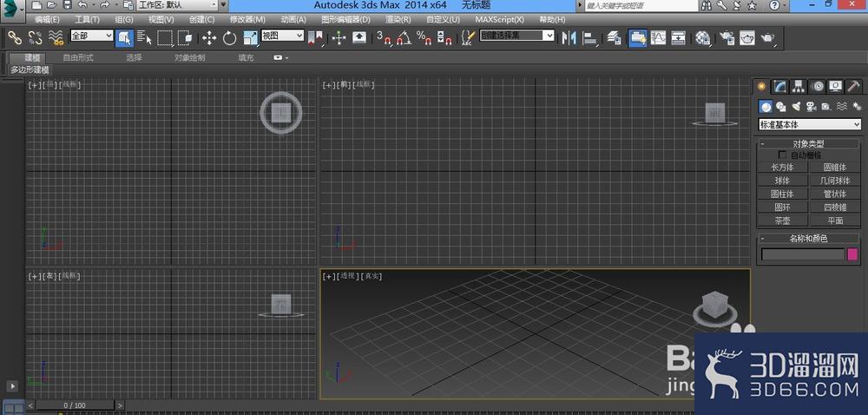Choose the Rectangular Selection Region tool
The width and height of the screenshot is (868, 415).
(x=165, y=37)
